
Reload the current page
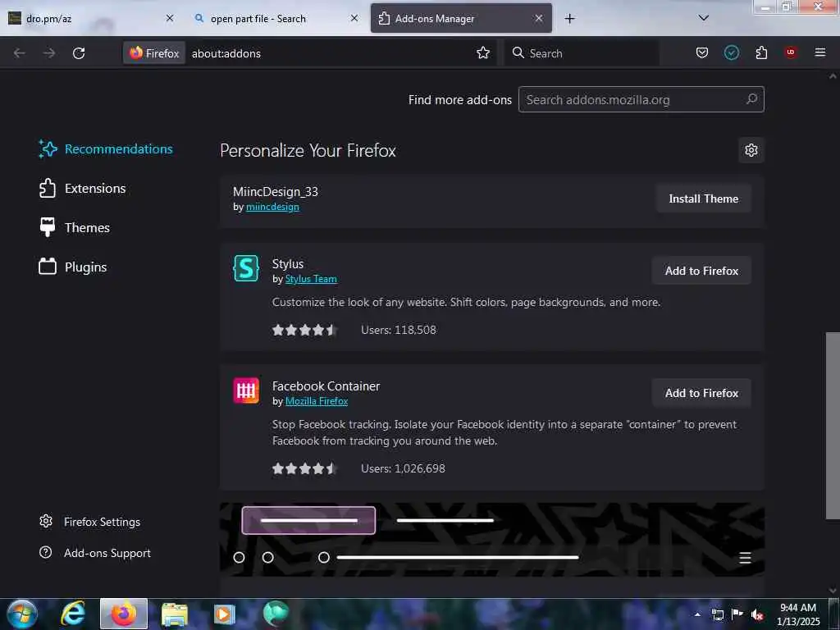pos(79,53)
